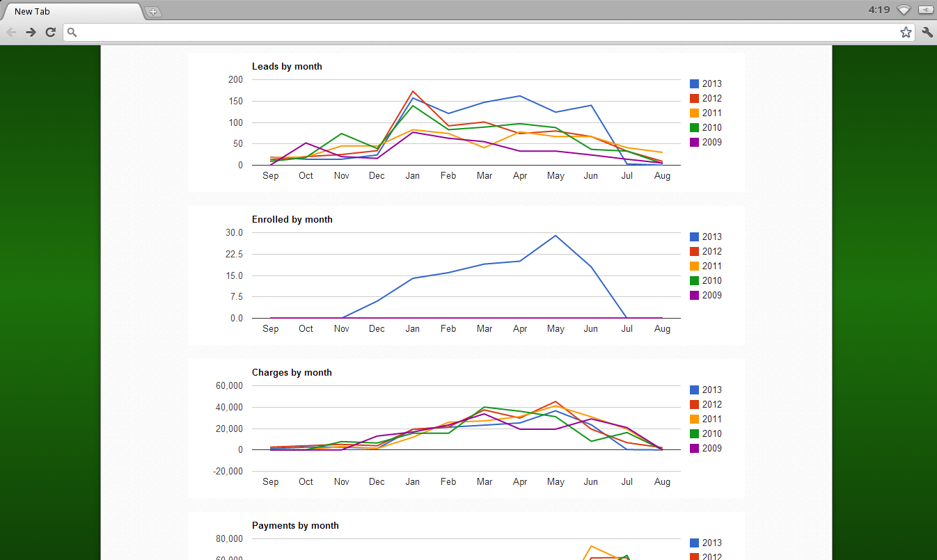The width and height of the screenshot is (937, 560).
Task: Click the 2009 swatch in Charges legend
Action: click(x=694, y=448)
